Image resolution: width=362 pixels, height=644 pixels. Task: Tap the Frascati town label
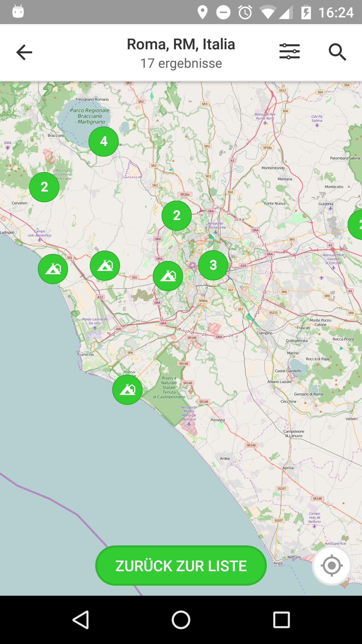pyautogui.click(x=303, y=328)
